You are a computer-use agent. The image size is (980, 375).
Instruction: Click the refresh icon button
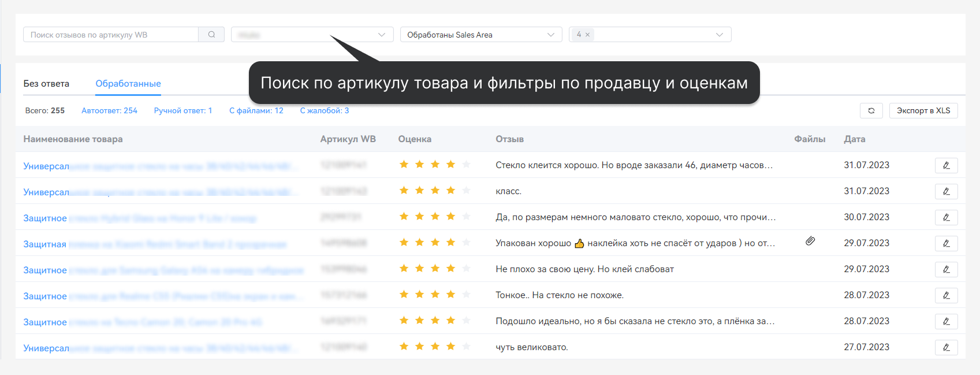coord(871,110)
